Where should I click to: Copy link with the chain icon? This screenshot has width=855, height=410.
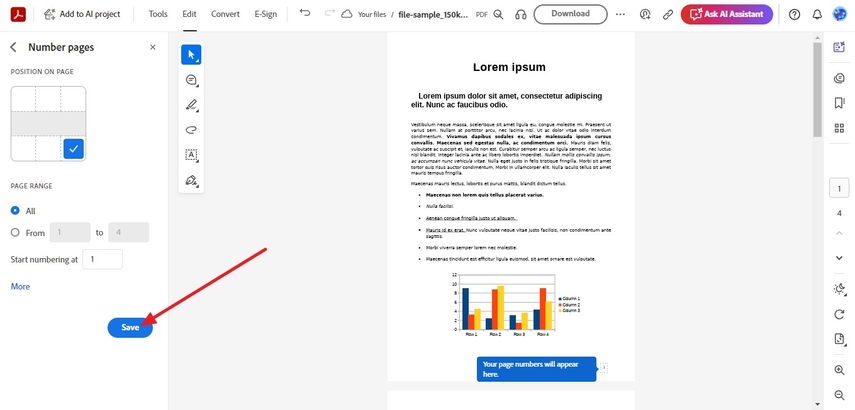pos(668,15)
